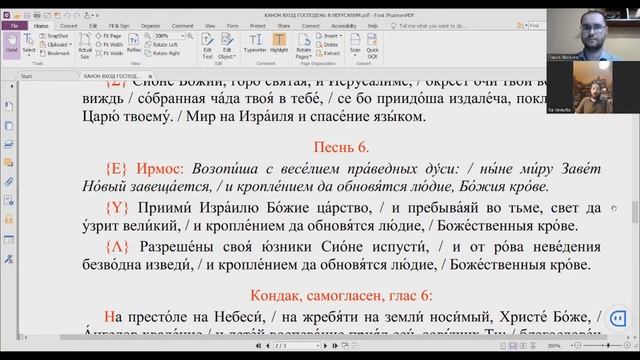640x360 pixels.
Task: Open the Start document tab
Action: coord(27,76)
